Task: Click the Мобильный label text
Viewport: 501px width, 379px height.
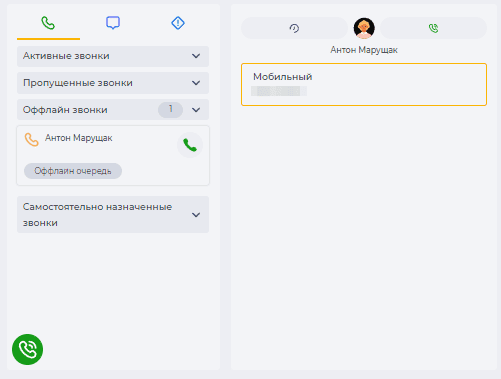Action: 283,77
